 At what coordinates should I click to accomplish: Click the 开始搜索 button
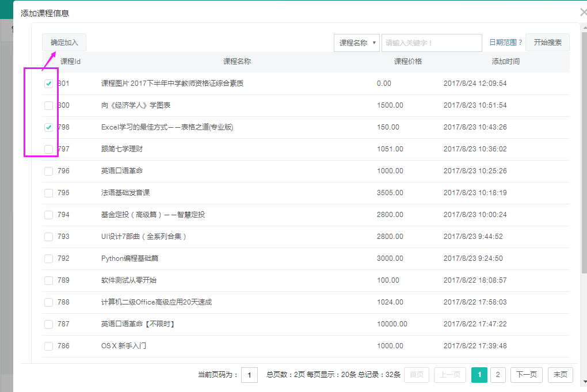tap(547, 43)
